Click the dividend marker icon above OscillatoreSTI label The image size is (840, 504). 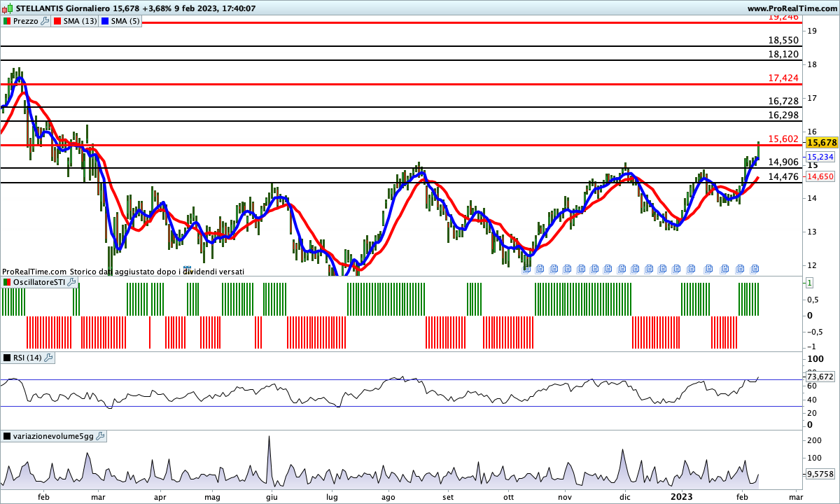click(187, 268)
